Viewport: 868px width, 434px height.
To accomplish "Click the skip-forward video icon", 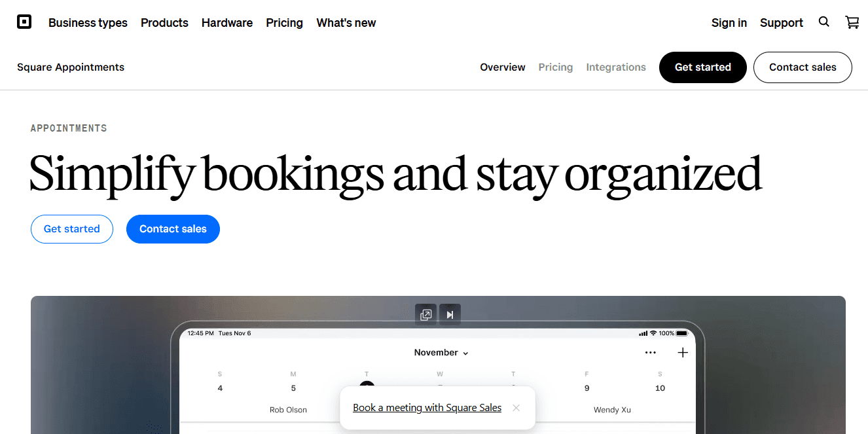I will (x=450, y=315).
